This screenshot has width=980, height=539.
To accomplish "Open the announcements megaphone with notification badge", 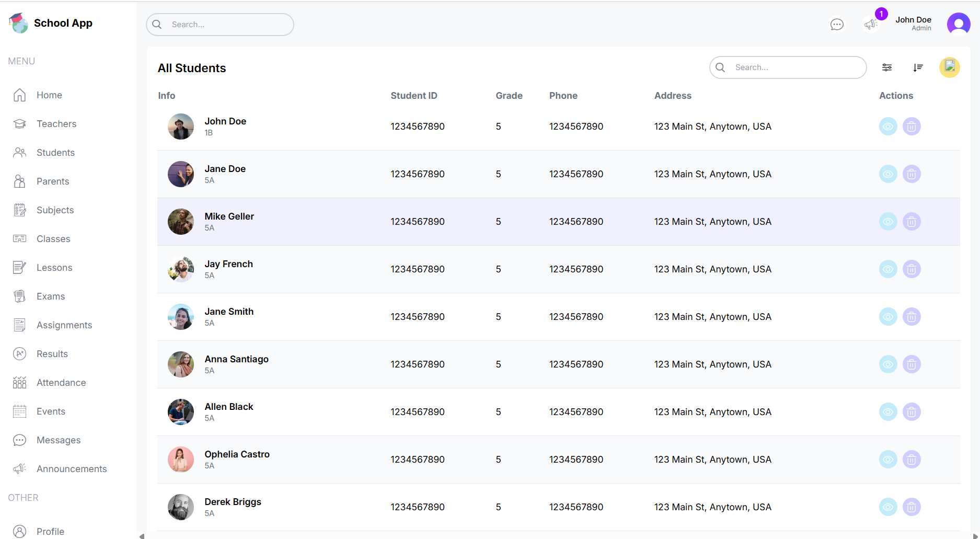I will [x=871, y=25].
